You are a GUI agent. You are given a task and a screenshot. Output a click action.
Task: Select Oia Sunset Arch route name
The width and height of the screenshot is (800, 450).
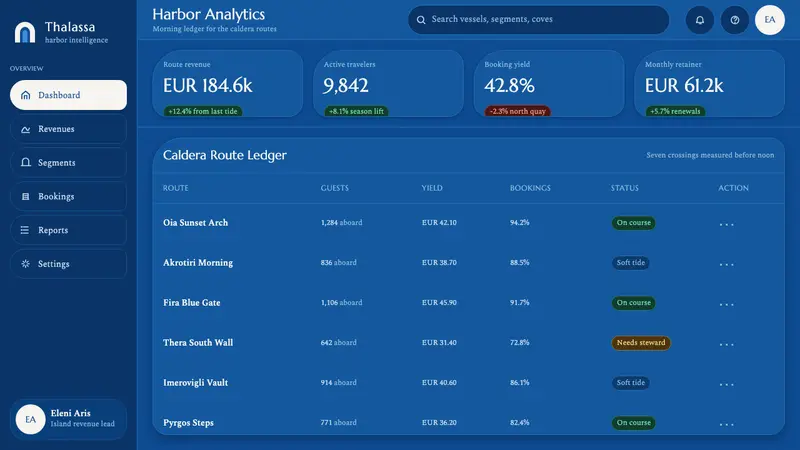pyautogui.click(x=195, y=222)
